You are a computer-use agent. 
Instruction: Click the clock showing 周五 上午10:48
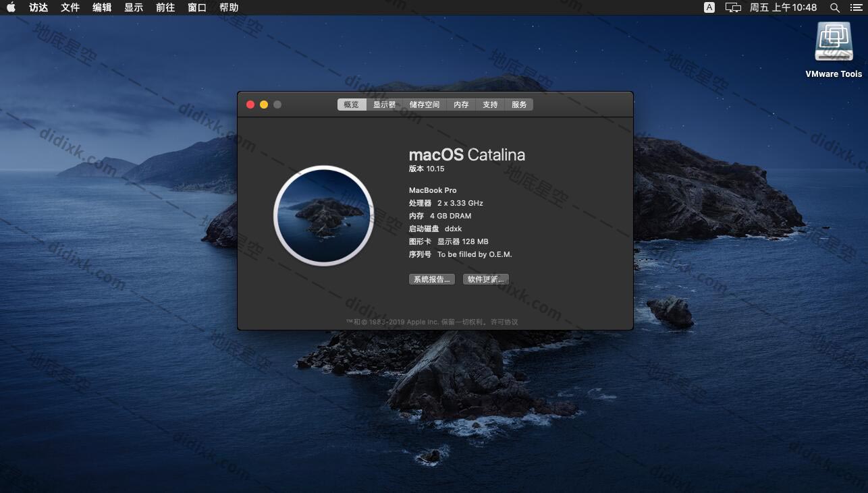pos(784,7)
